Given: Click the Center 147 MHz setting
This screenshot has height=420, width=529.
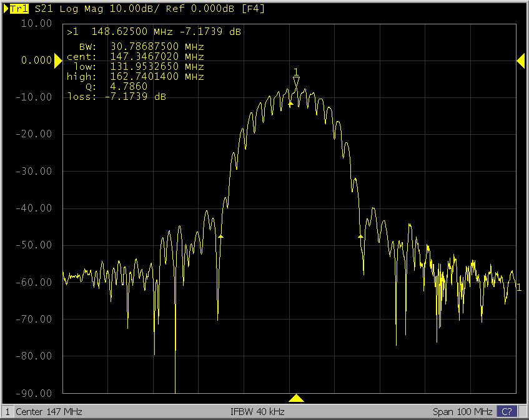Looking at the screenshot, I should click(49, 412).
